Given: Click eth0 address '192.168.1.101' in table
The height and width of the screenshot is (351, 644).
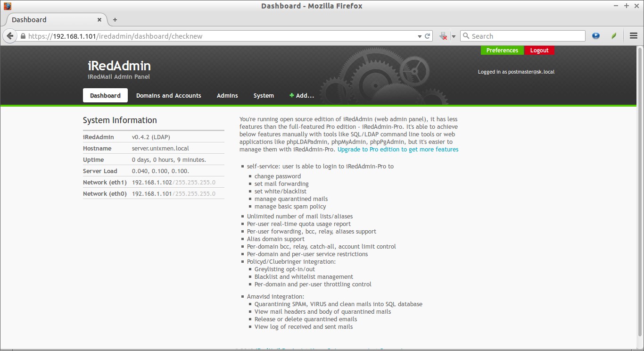Looking at the screenshot, I should tap(152, 193).
